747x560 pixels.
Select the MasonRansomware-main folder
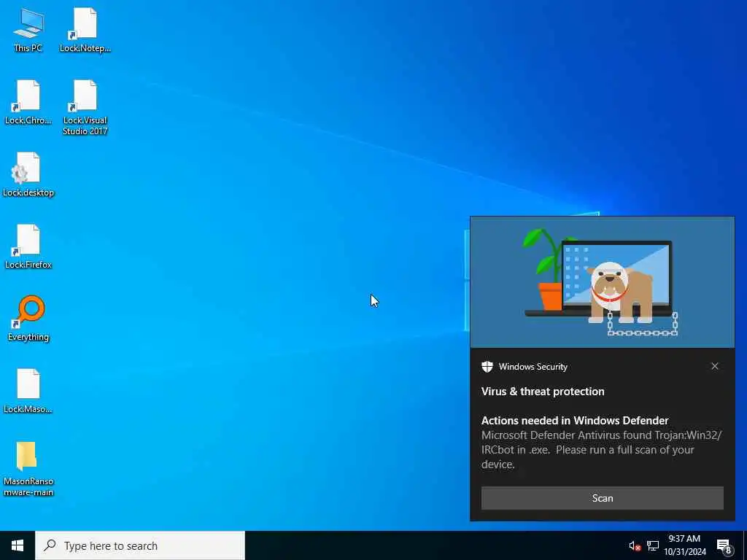tap(28, 469)
